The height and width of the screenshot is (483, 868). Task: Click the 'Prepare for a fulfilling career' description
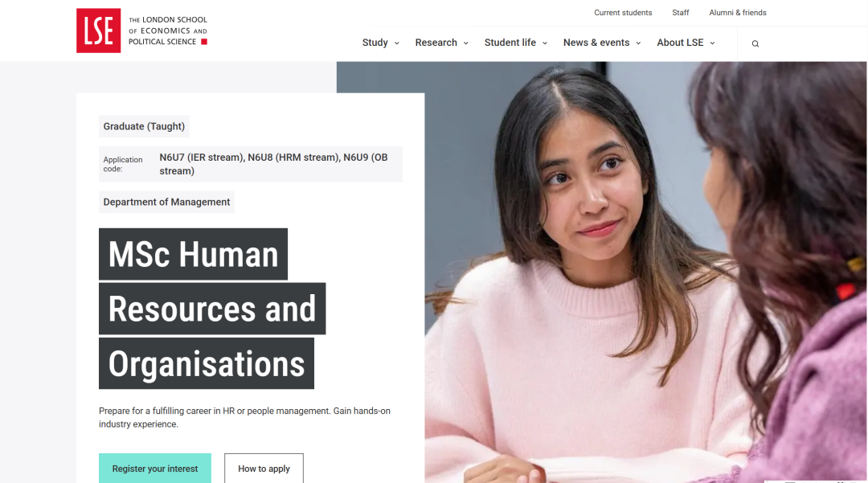click(x=244, y=417)
